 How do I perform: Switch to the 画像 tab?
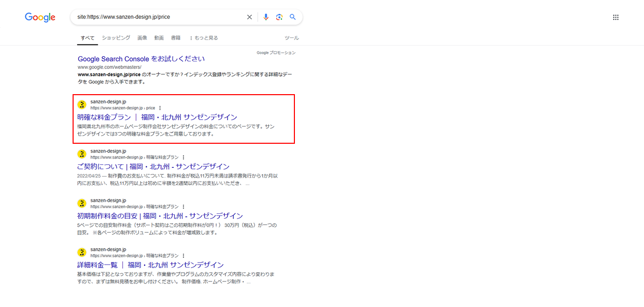(142, 38)
